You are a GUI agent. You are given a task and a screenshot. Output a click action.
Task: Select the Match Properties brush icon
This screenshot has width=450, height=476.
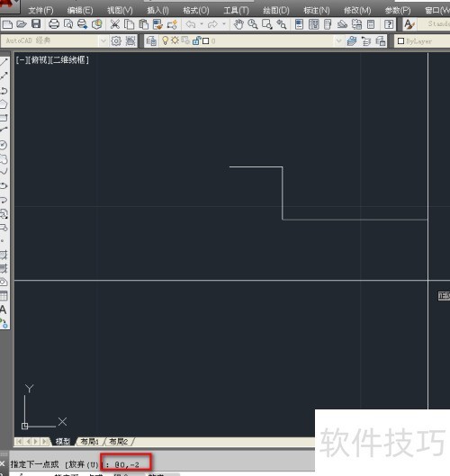pos(157,24)
